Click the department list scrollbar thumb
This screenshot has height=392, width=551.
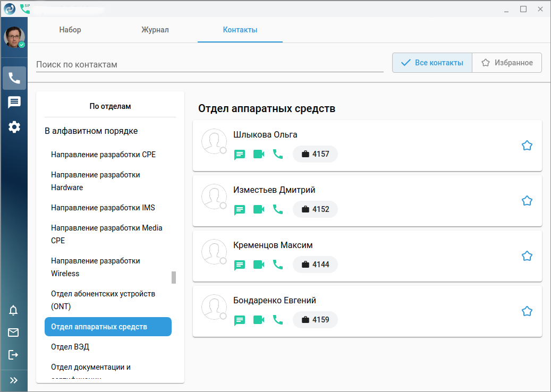(x=173, y=277)
